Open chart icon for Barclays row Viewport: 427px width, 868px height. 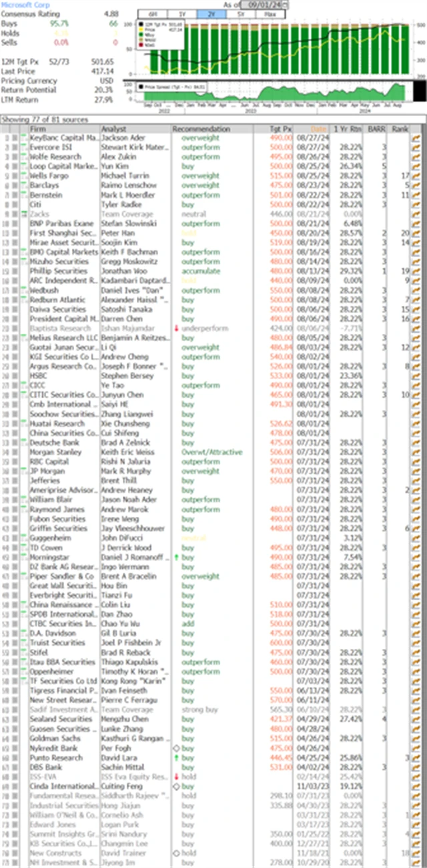417,186
